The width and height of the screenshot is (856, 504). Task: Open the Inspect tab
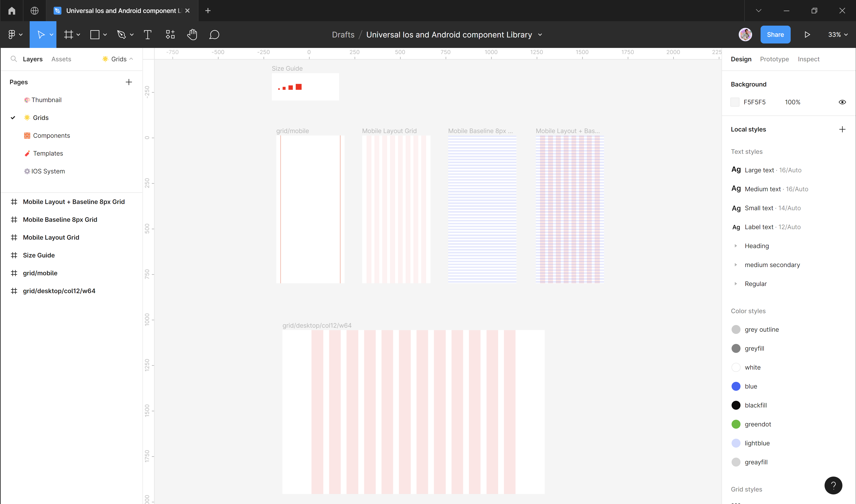[809, 59]
